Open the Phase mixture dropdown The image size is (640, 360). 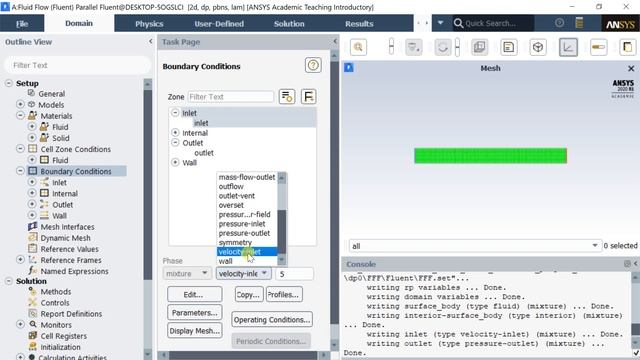[x=187, y=273]
